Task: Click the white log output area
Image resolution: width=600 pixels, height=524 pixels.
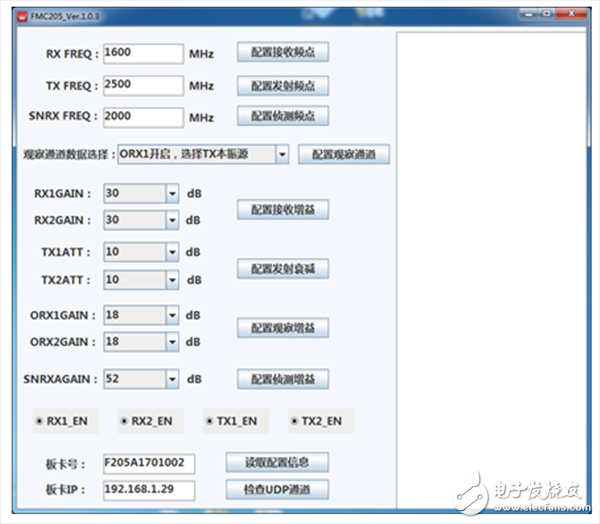Action: (491, 270)
